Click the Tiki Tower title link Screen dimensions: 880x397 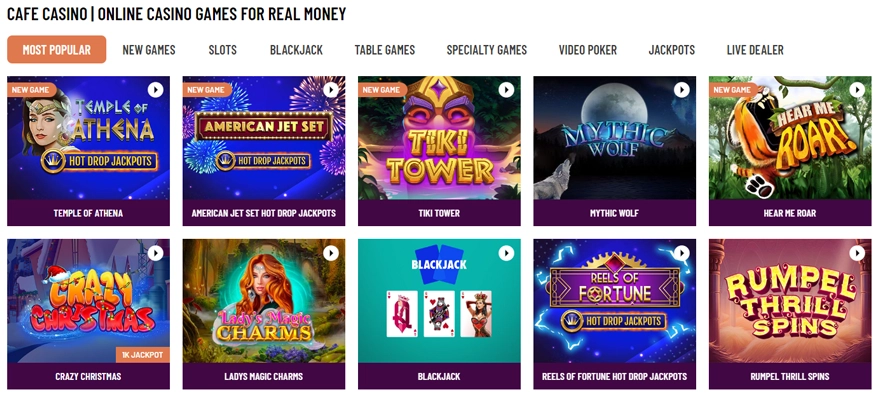click(x=439, y=213)
